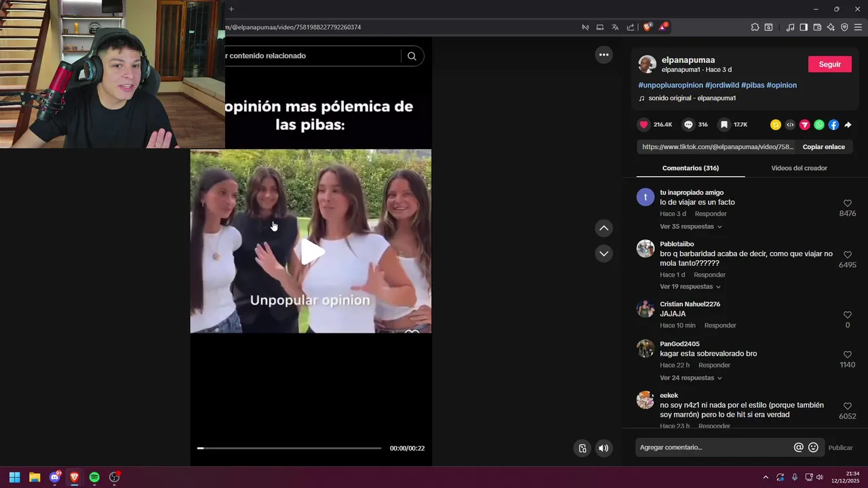Click the video progress bar
Viewport: 868px width, 488px height.
[x=290, y=448]
